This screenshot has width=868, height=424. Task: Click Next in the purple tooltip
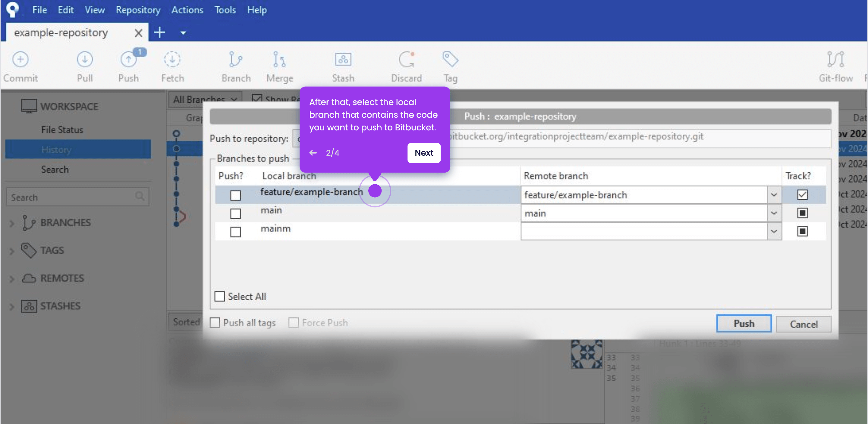click(x=424, y=153)
